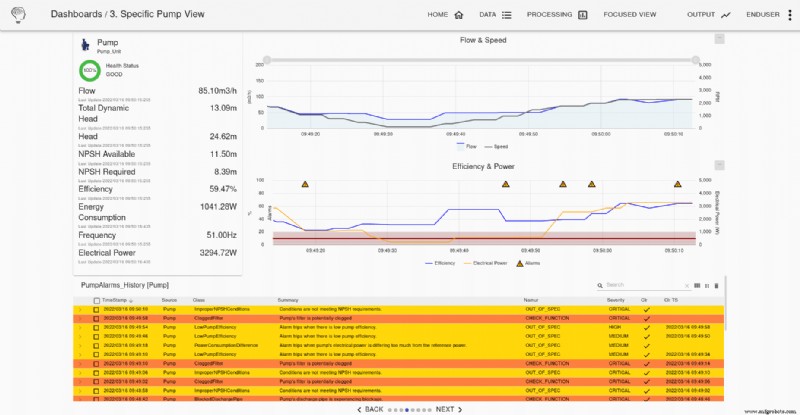Image resolution: width=800 pixels, height=415 pixels.
Task: Click the pump icon in the Pump card
Action: [85, 45]
